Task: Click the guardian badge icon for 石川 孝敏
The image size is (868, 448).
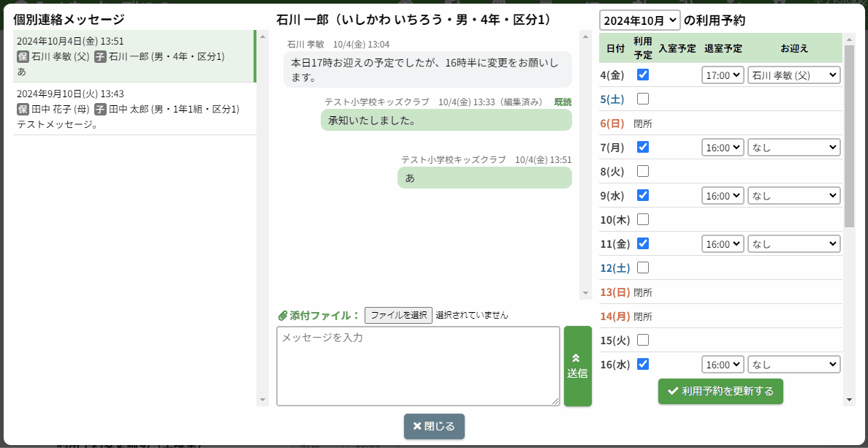Action: [x=23, y=56]
